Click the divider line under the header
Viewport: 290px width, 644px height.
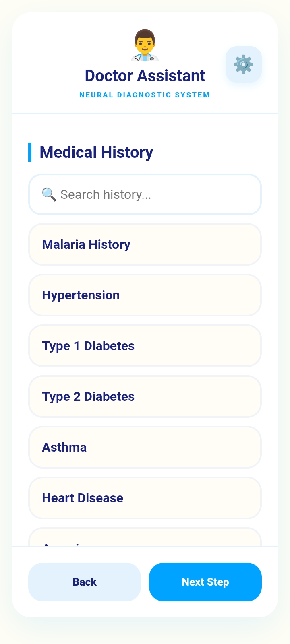point(145,113)
